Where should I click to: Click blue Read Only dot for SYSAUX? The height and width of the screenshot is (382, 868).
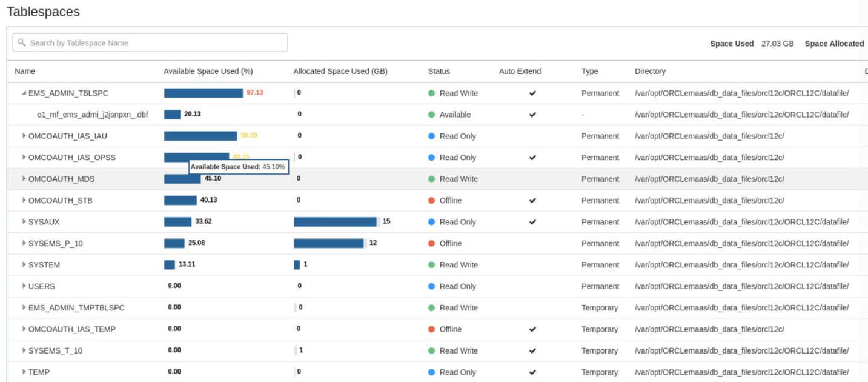432,222
